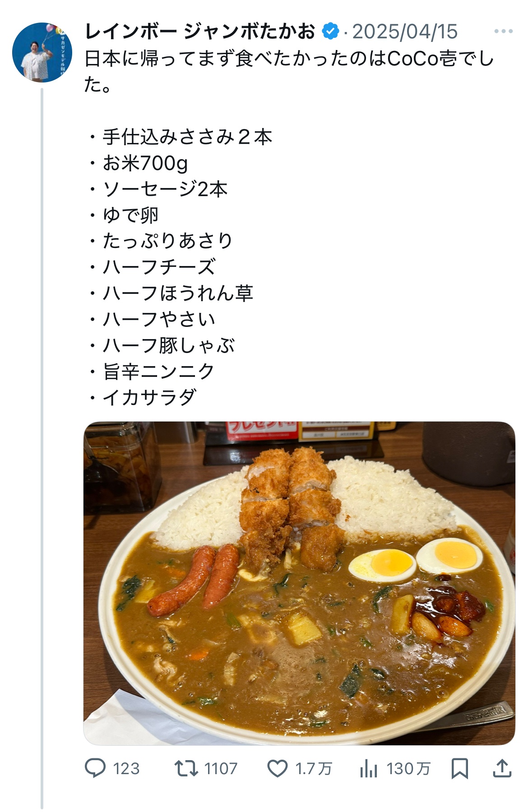This screenshot has width=528, height=812.
Task: Open the reply comment icon
Action: click(x=95, y=768)
